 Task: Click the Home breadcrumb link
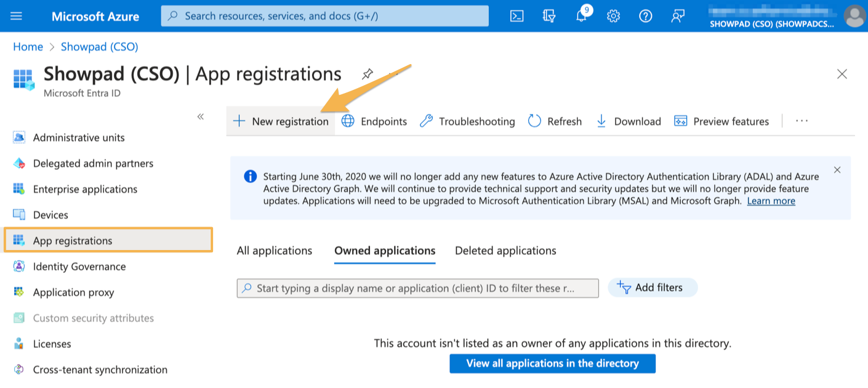tap(28, 47)
